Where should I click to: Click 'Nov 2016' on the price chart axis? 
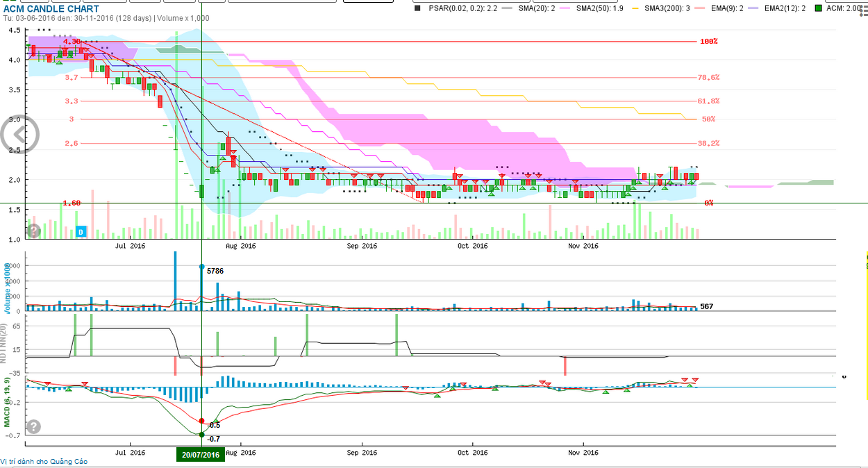583,246
